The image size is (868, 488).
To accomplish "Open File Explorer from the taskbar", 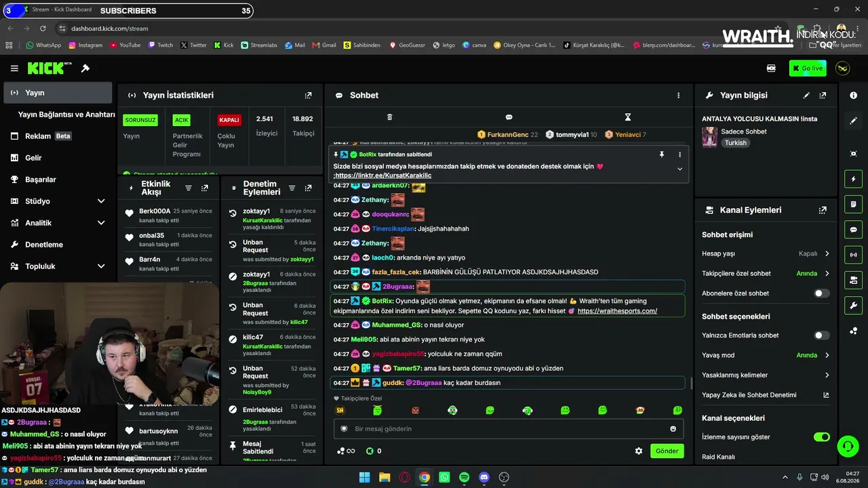I will (384, 477).
